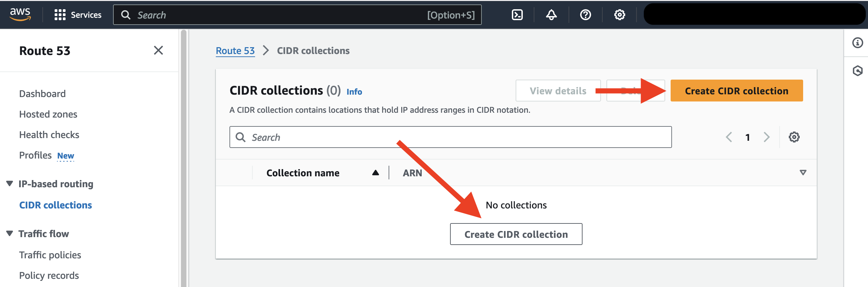Open Dashboard in the sidebar

click(x=42, y=94)
